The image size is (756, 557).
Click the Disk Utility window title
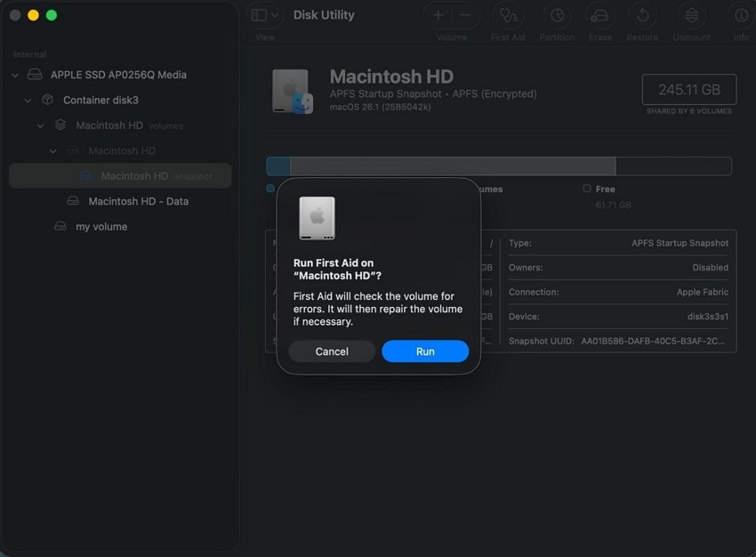point(324,15)
